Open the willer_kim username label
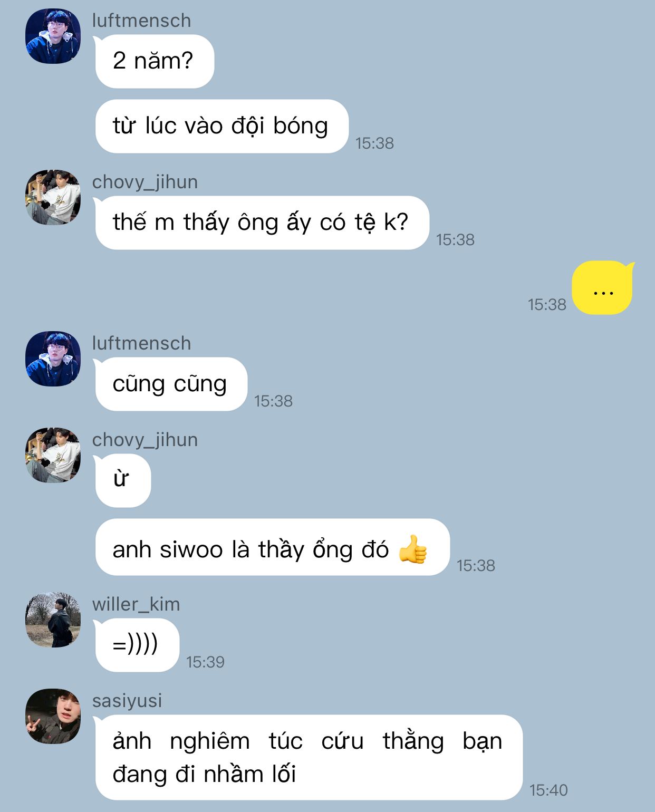 click(136, 604)
